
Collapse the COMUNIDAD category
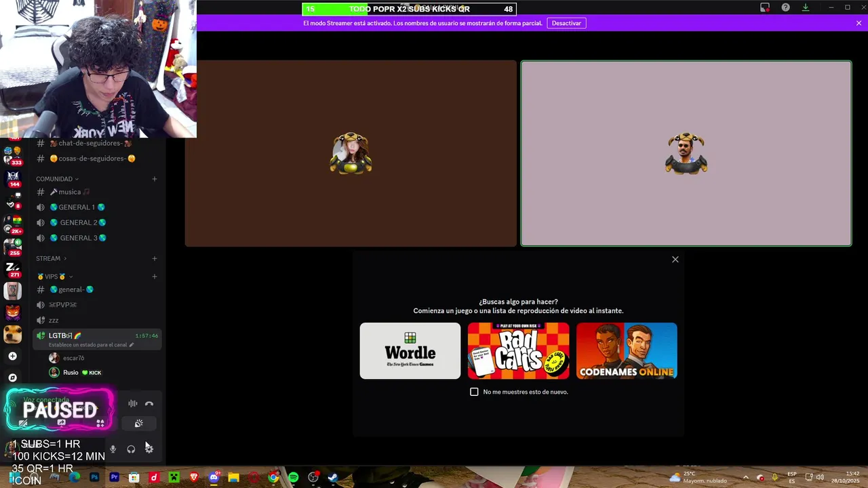[x=57, y=179]
